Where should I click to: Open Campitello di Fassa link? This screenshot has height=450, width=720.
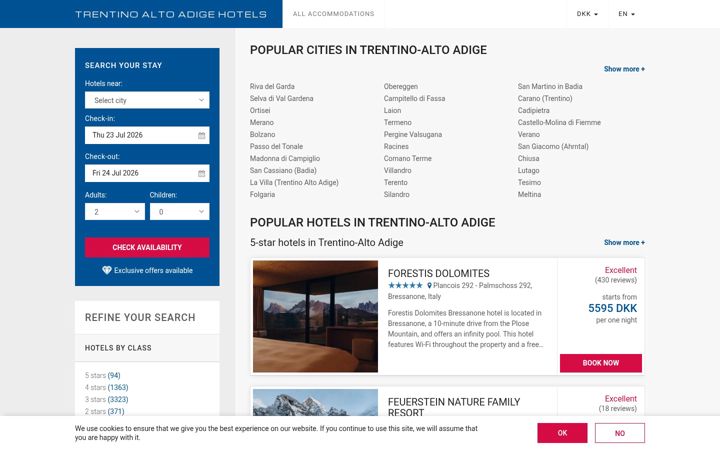point(415,98)
